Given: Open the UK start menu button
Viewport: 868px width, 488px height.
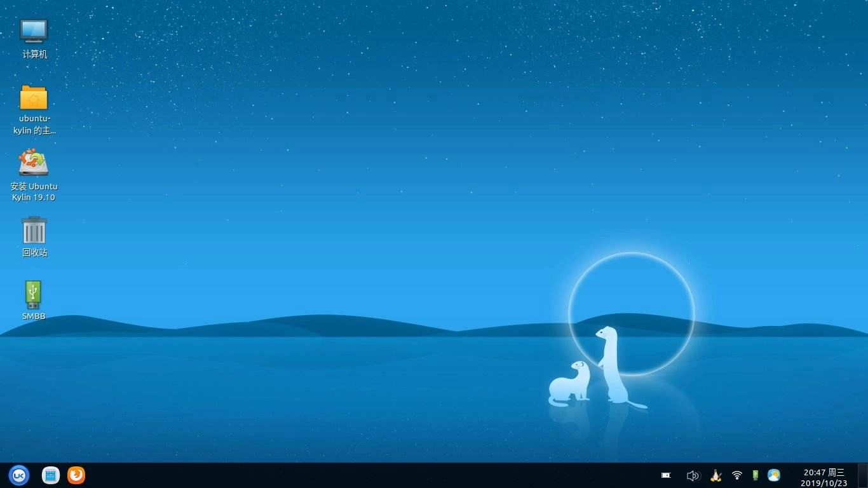Looking at the screenshot, I should (x=19, y=475).
